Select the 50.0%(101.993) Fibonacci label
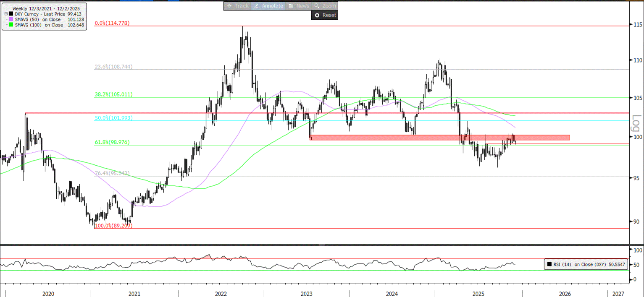The image size is (644, 297). [x=113, y=118]
